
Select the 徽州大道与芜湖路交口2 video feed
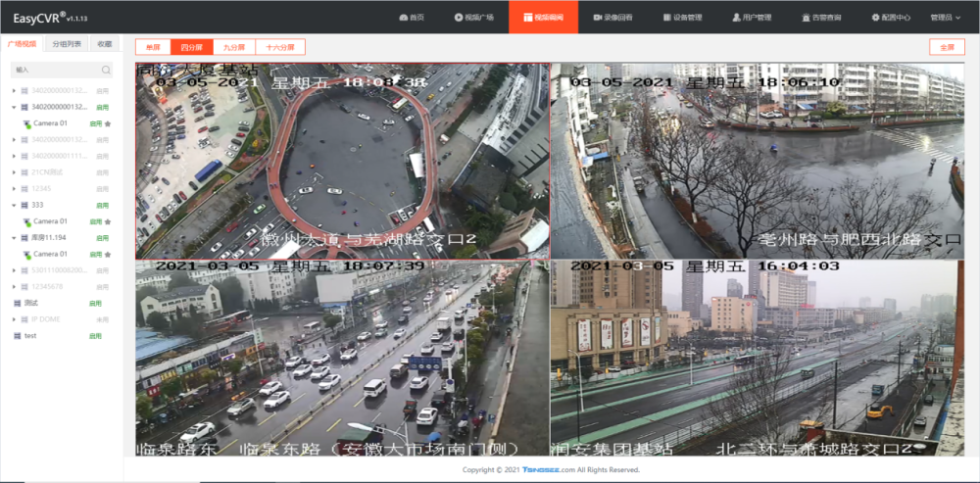342,161
